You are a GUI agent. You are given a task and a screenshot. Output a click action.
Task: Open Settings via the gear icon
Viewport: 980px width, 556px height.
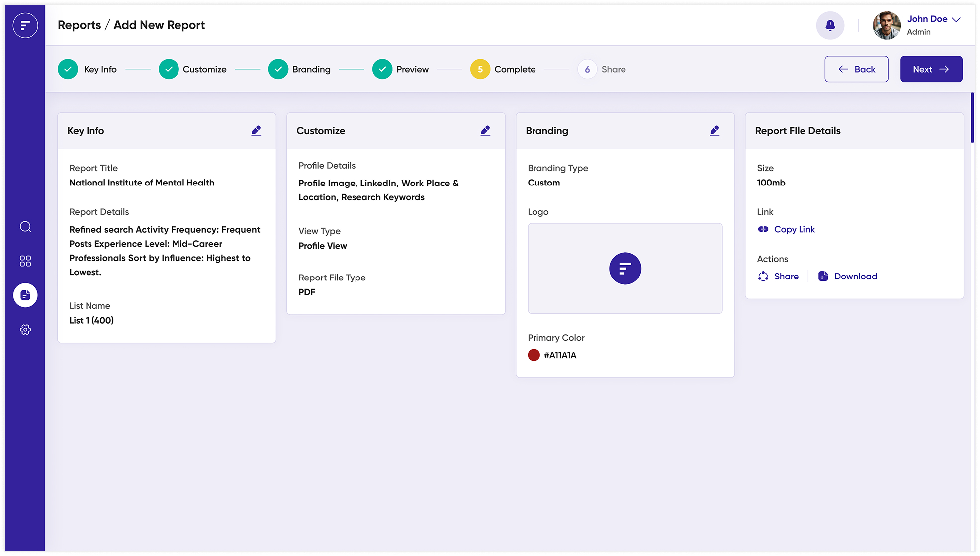(x=25, y=329)
